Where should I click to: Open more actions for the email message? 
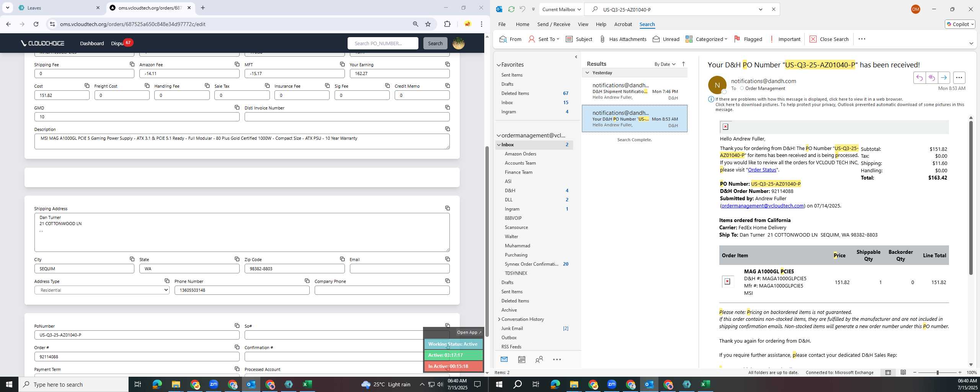(x=959, y=78)
